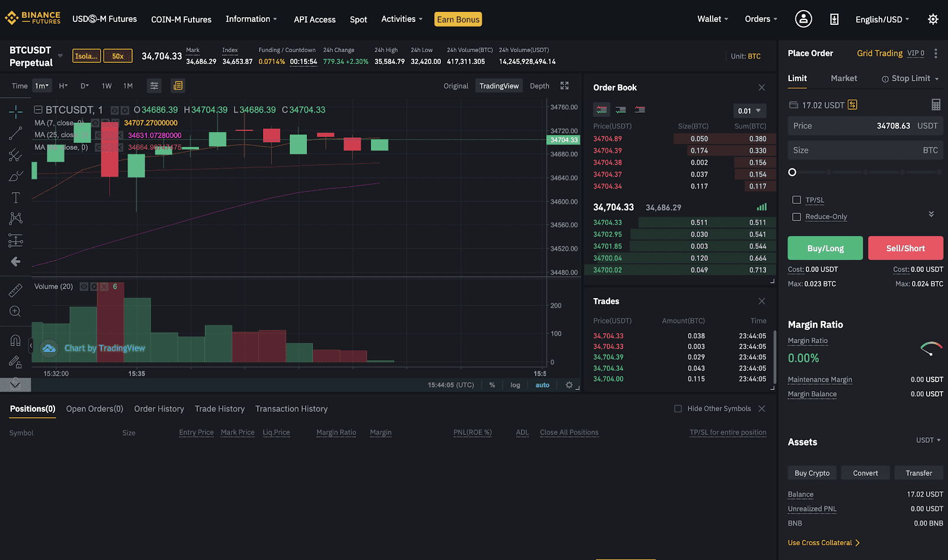Open Place Order more options menu
Image resolution: width=948 pixels, height=560 pixels.
(x=936, y=53)
